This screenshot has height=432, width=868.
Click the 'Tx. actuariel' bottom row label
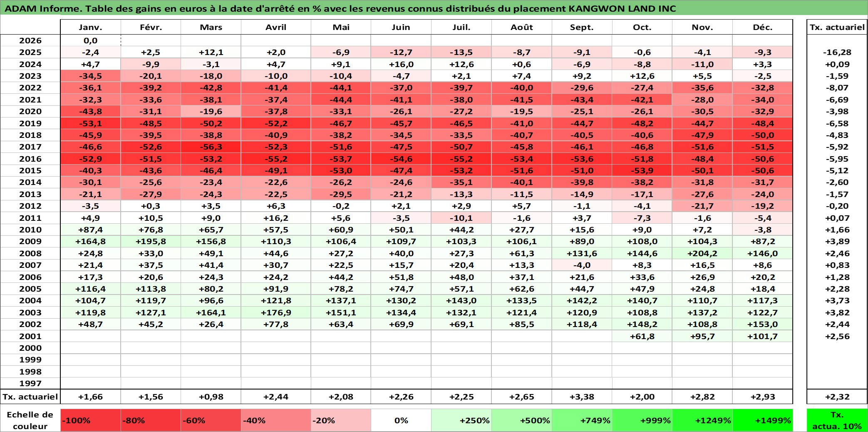tap(30, 397)
